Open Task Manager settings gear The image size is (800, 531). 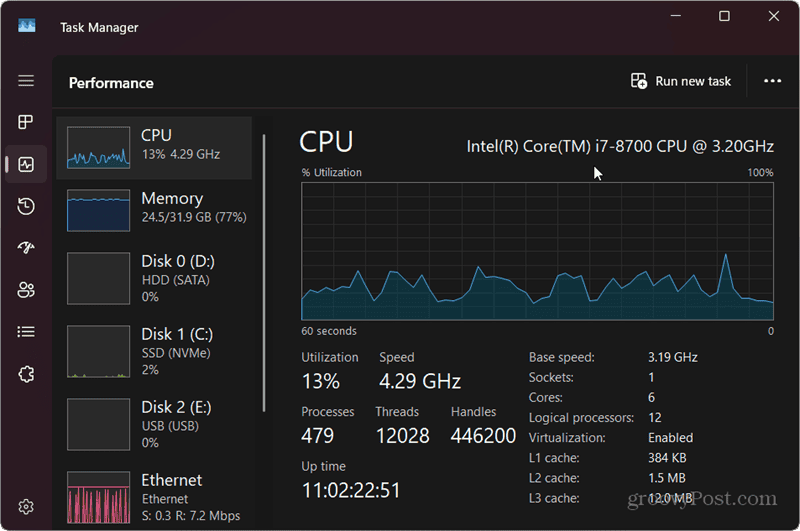[26, 507]
